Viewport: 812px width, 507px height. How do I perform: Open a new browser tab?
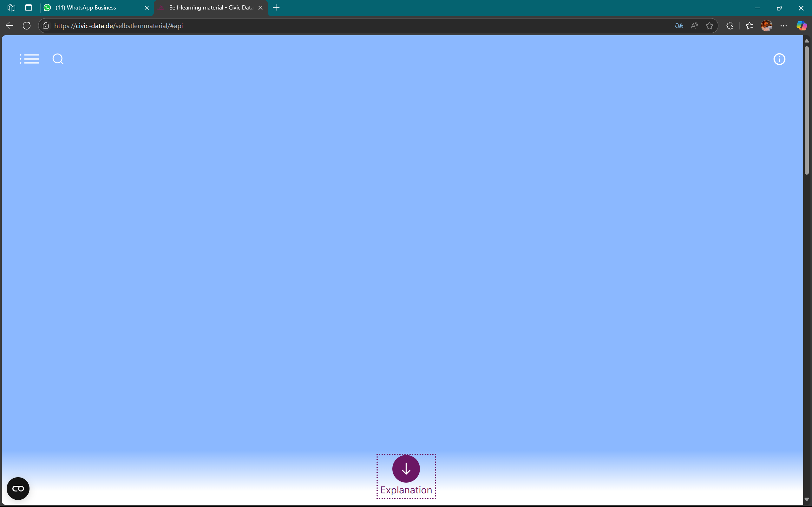point(276,8)
